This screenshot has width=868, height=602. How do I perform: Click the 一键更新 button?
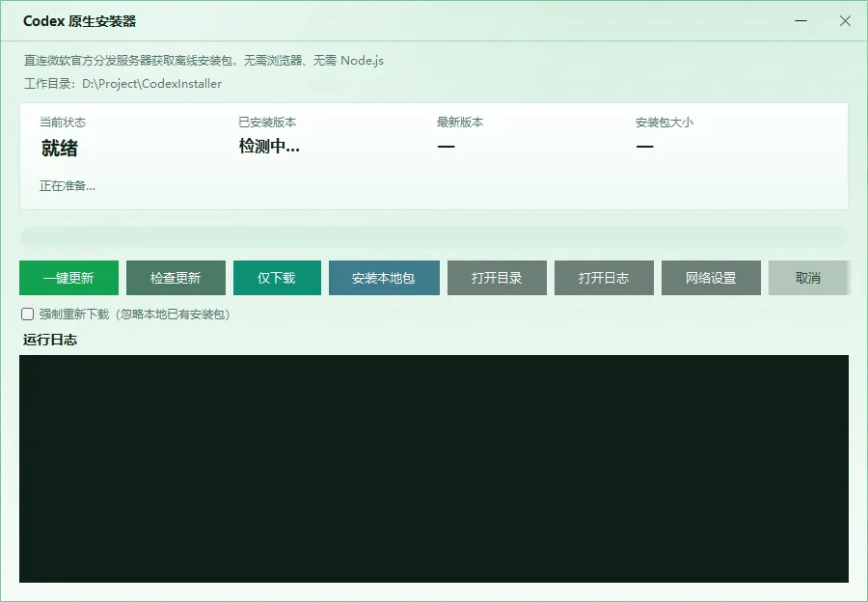point(68,278)
